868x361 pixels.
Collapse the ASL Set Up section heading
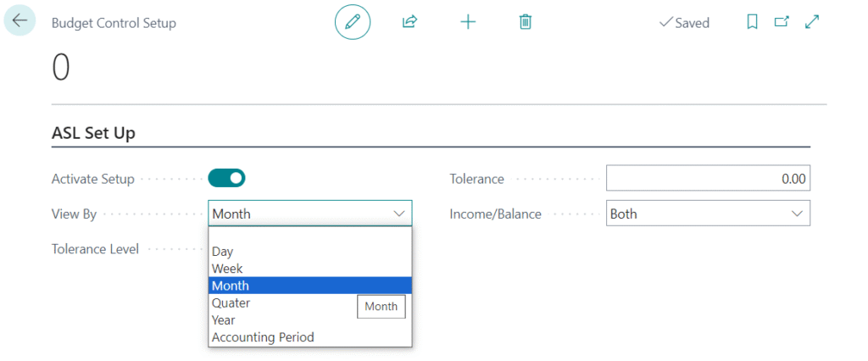(x=93, y=132)
